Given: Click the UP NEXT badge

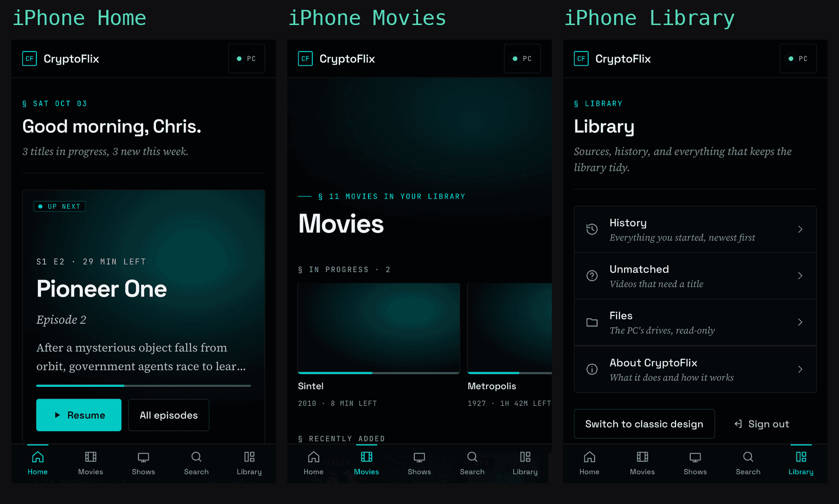Looking at the screenshot, I should (60, 206).
